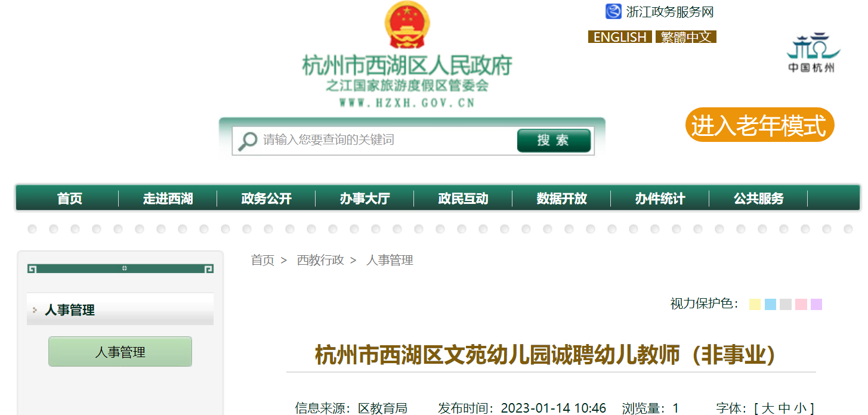Click the arrow icon beside 人事管理 heading

click(35, 310)
